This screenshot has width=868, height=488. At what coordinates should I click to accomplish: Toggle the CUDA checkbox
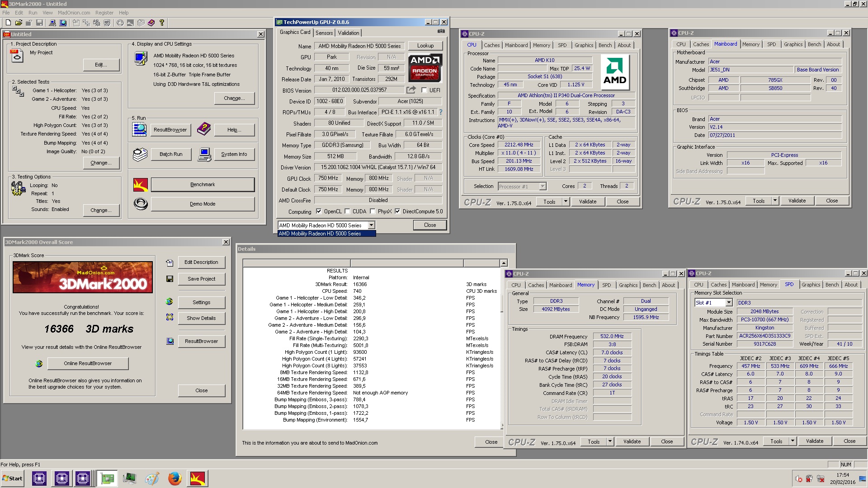click(x=347, y=211)
